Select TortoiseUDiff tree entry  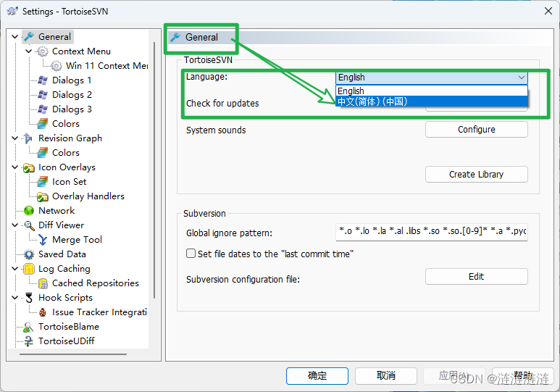pyautogui.click(x=66, y=341)
